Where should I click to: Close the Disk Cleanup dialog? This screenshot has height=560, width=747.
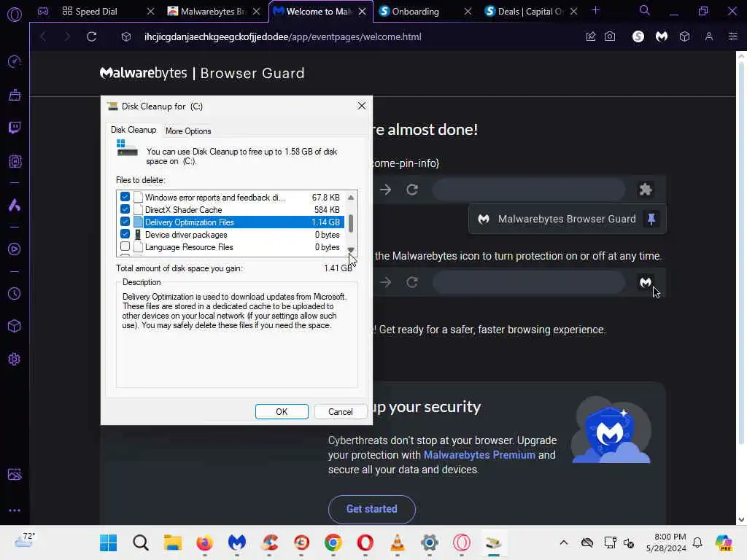pyautogui.click(x=362, y=106)
